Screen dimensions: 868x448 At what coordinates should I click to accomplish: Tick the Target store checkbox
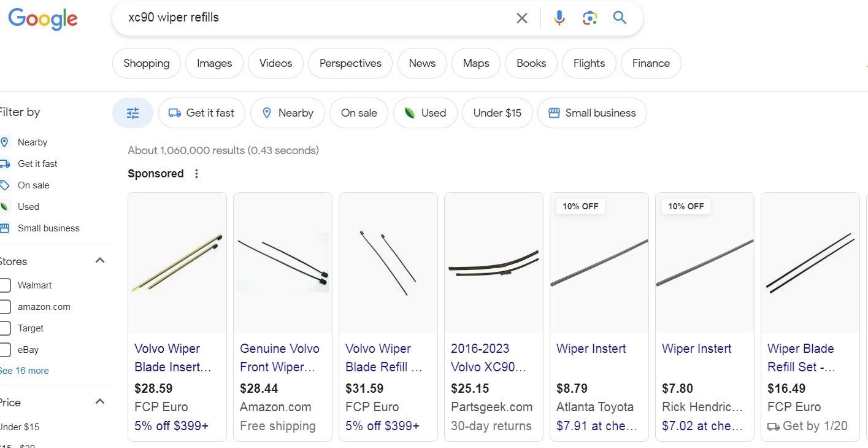pyautogui.click(x=5, y=328)
